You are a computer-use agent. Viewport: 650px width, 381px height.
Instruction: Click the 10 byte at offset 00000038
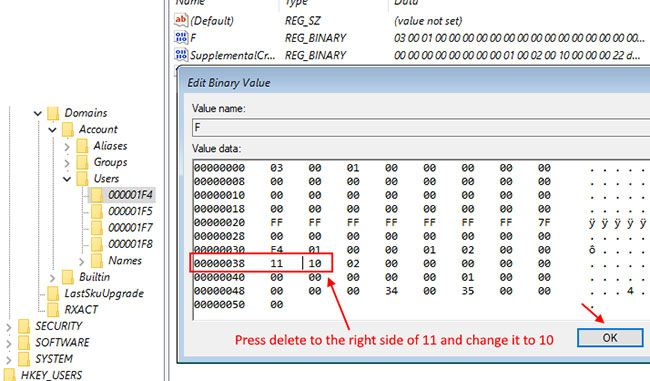pyautogui.click(x=315, y=263)
